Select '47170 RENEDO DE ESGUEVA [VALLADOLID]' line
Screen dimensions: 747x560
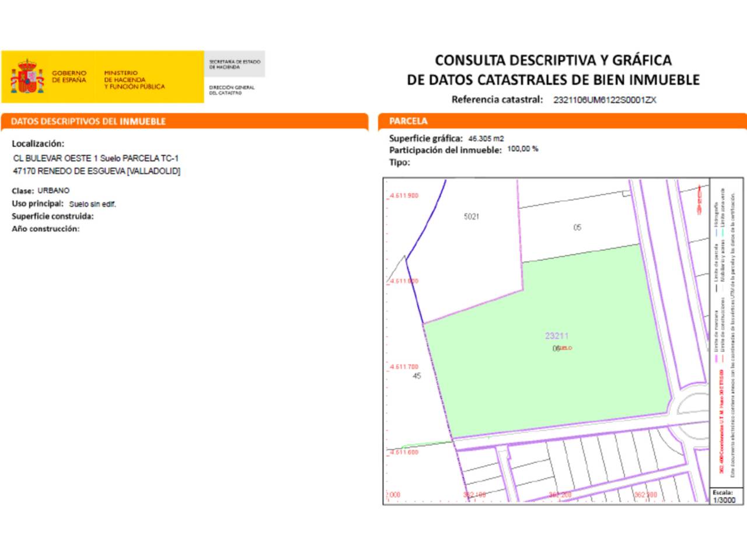[97, 171]
